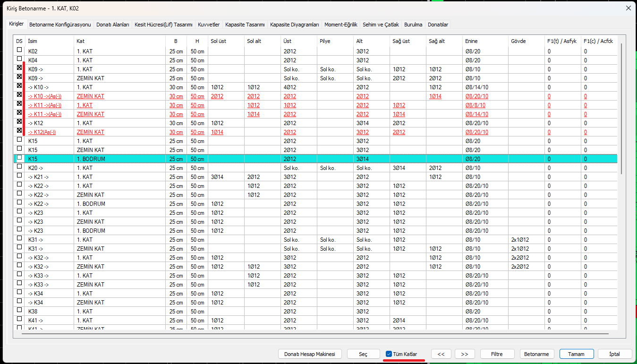Switch to the Betonarme Konfigürasyonu tab

coord(60,24)
